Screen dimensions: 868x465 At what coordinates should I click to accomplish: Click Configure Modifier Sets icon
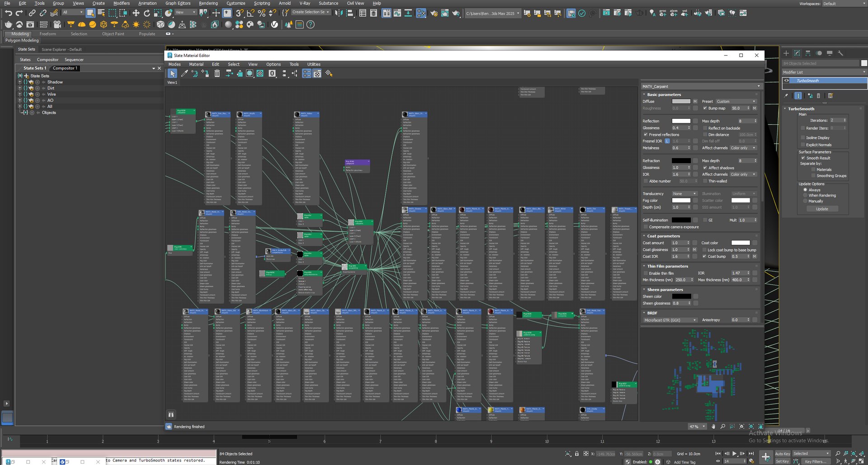830,95
